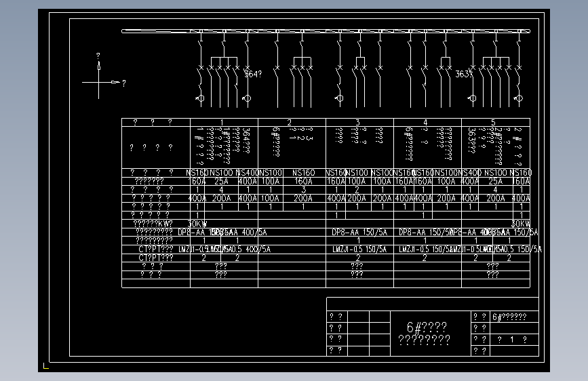Select the "364?" label in the schematic
588x381 pixels.
point(253,75)
